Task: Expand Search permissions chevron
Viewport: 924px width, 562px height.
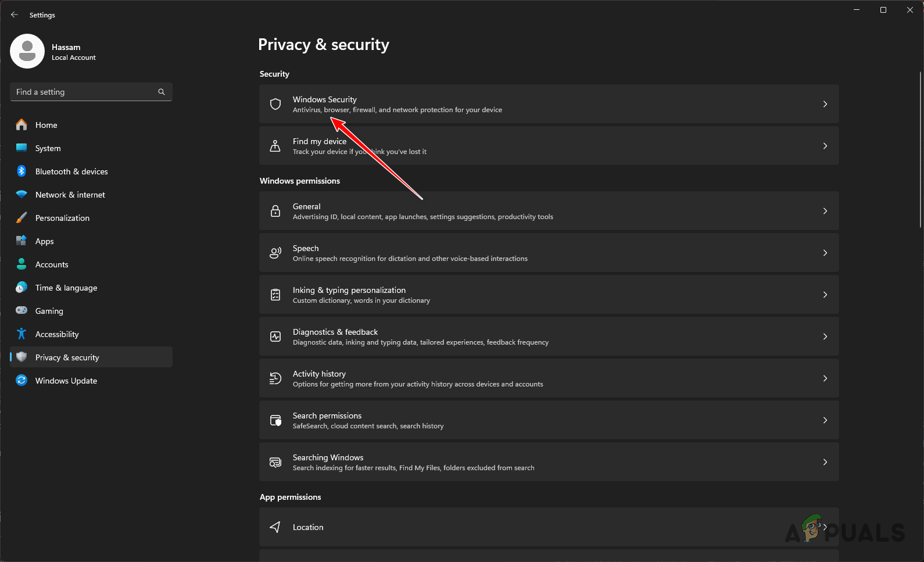Action: pyautogui.click(x=825, y=420)
